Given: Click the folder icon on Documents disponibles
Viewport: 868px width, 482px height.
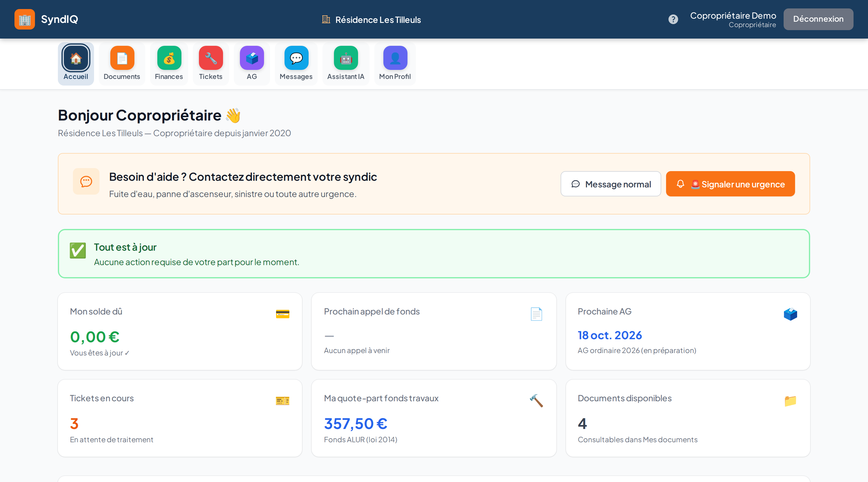Looking at the screenshot, I should pos(790,401).
